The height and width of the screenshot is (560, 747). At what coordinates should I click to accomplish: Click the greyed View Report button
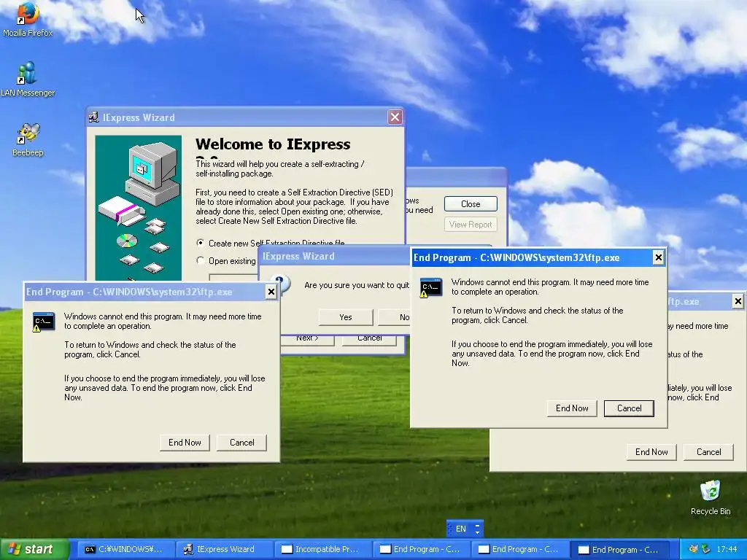471,225
